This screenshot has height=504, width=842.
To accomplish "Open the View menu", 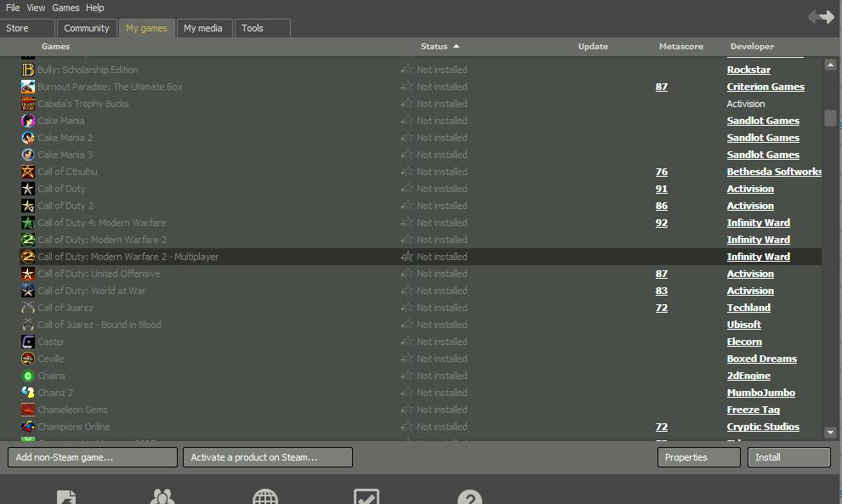I will (36, 8).
